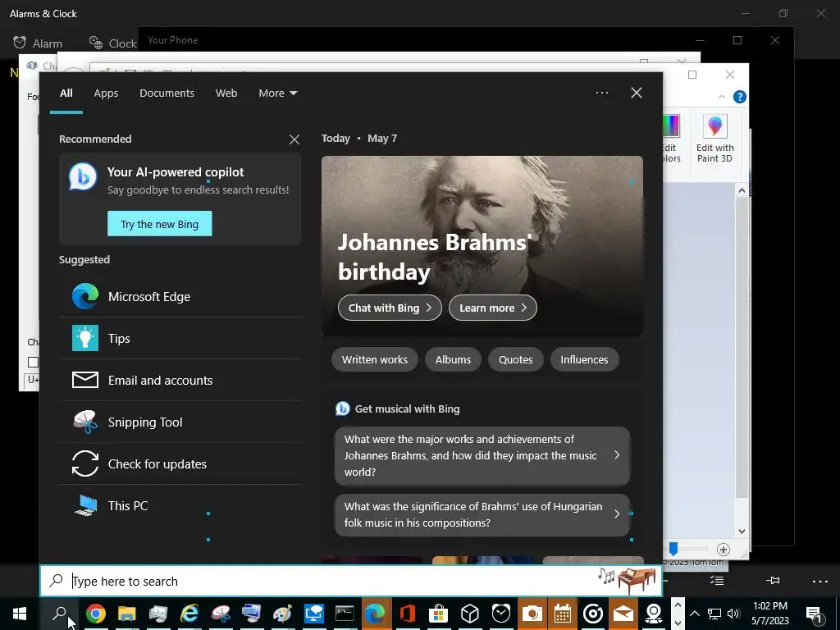The height and width of the screenshot is (630, 840).
Task: Select the Written works chip
Action: tap(374, 359)
